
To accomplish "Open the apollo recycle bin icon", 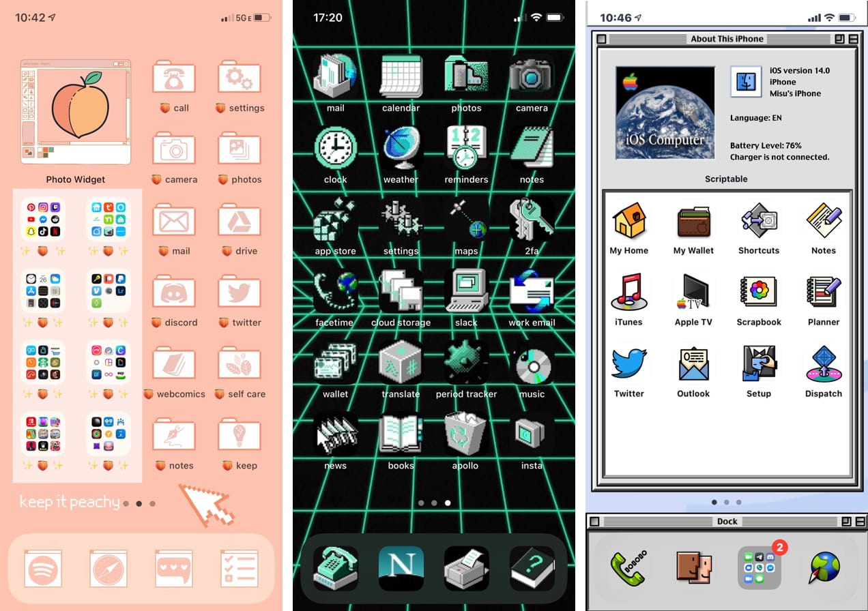I will point(466,434).
